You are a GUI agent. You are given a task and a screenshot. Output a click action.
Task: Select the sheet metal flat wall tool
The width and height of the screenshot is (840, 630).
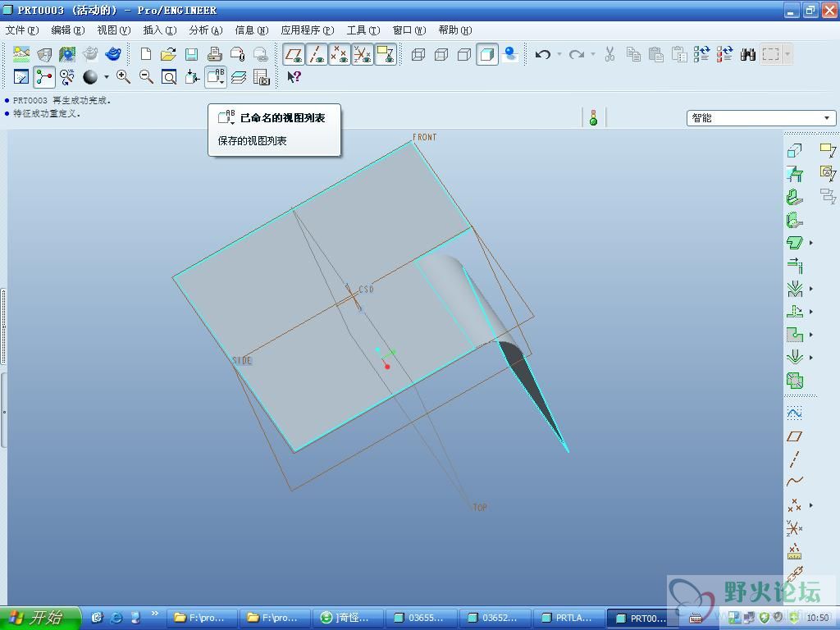795,197
